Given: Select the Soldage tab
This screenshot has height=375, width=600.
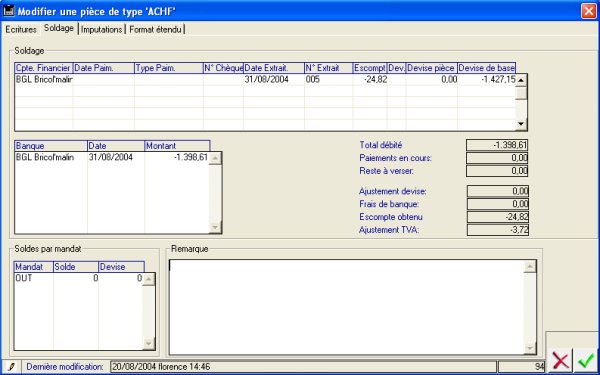Looking at the screenshot, I should click(59, 28).
